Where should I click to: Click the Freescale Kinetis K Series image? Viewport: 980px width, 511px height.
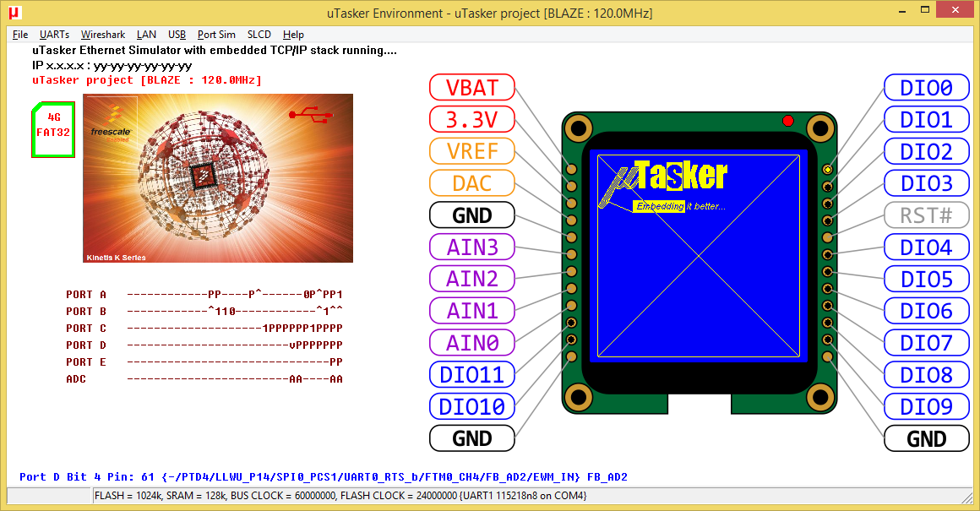point(218,178)
